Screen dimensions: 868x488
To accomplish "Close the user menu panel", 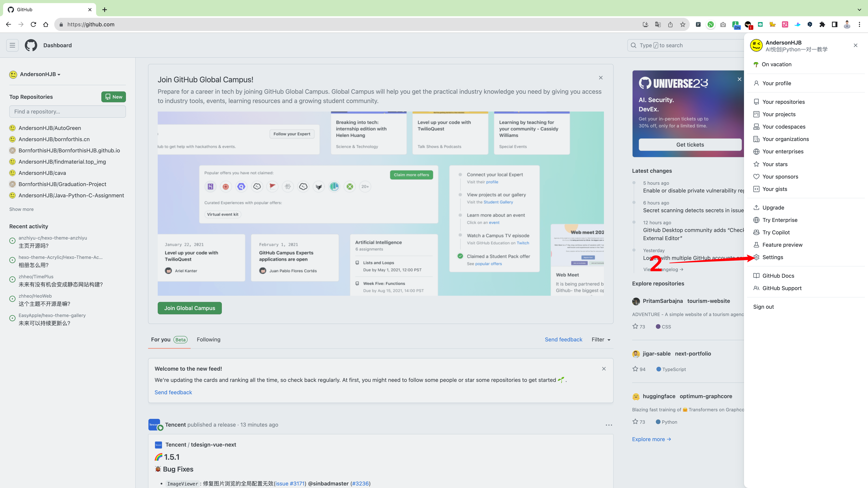I will 856,45.
